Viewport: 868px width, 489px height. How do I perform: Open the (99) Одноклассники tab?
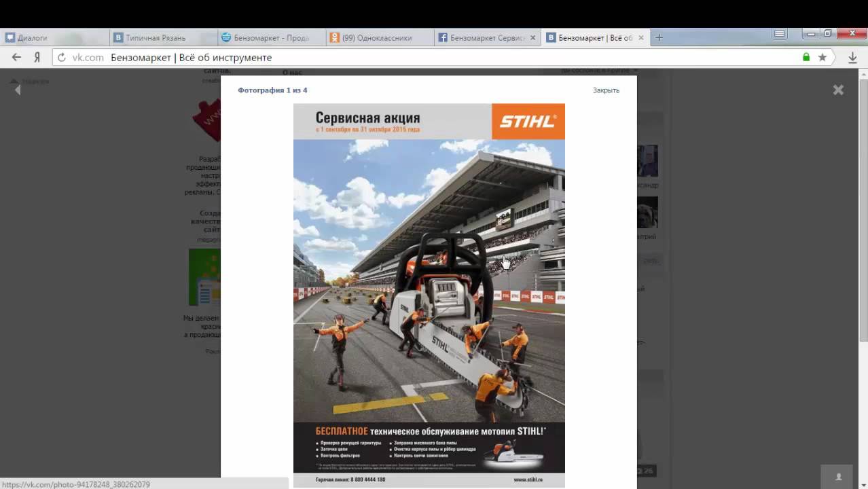(x=380, y=38)
